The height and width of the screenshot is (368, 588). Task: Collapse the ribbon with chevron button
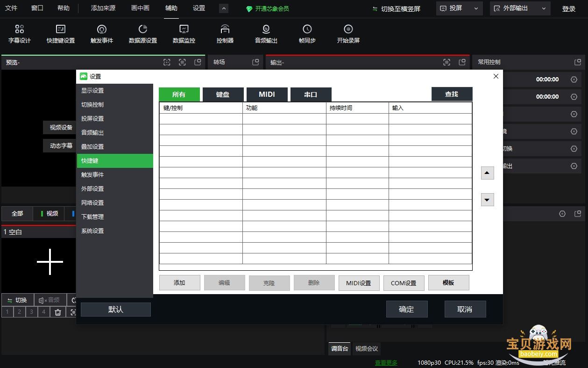[x=224, y=8]
